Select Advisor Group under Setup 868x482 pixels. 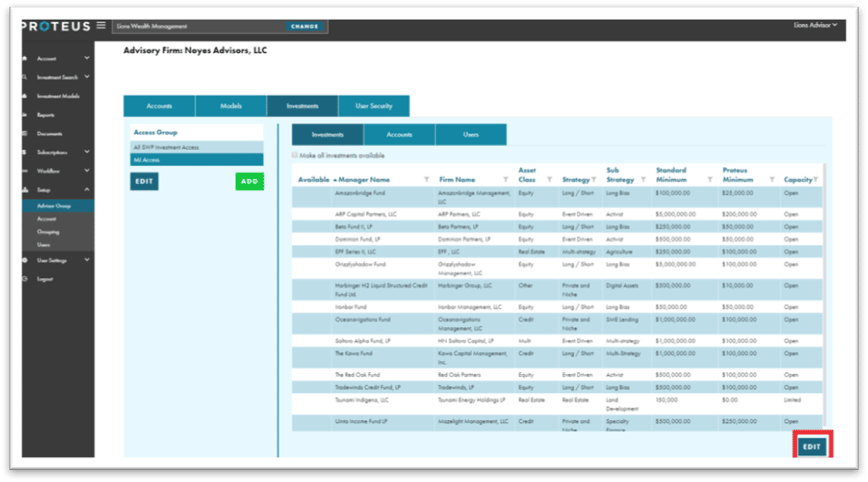click(57, 205)
